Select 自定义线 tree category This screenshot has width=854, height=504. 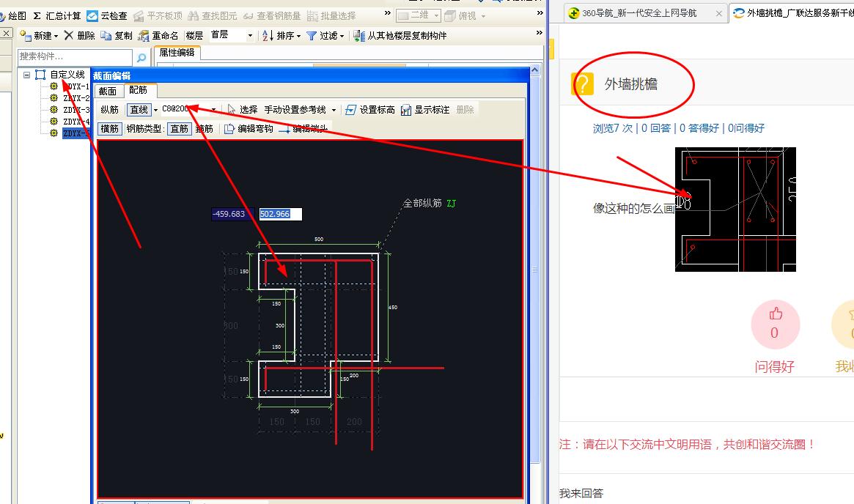coord(67,75)
